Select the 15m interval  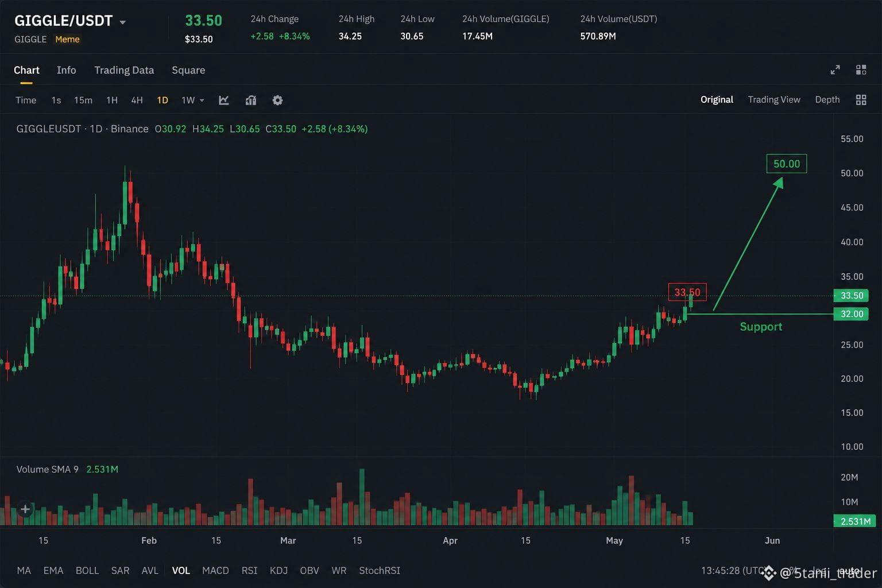tap(83, 100)
